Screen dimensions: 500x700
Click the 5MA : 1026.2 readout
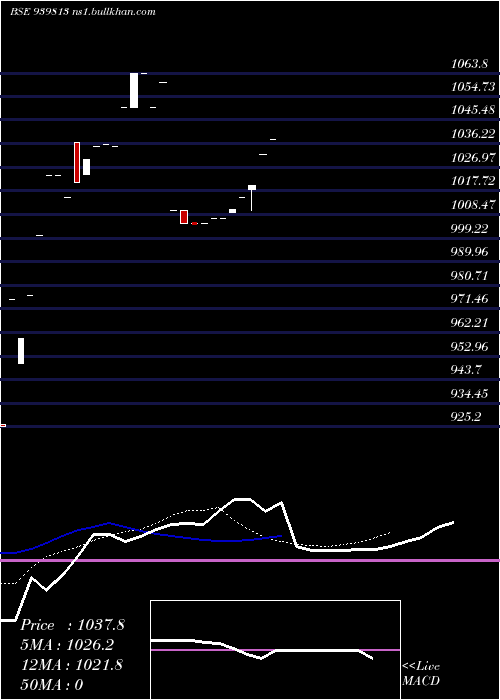click(x=67, y=645)
